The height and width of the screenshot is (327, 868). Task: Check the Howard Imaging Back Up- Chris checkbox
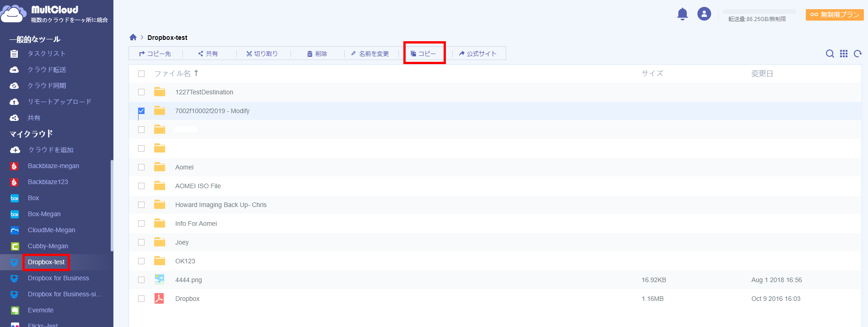[141, 205]
